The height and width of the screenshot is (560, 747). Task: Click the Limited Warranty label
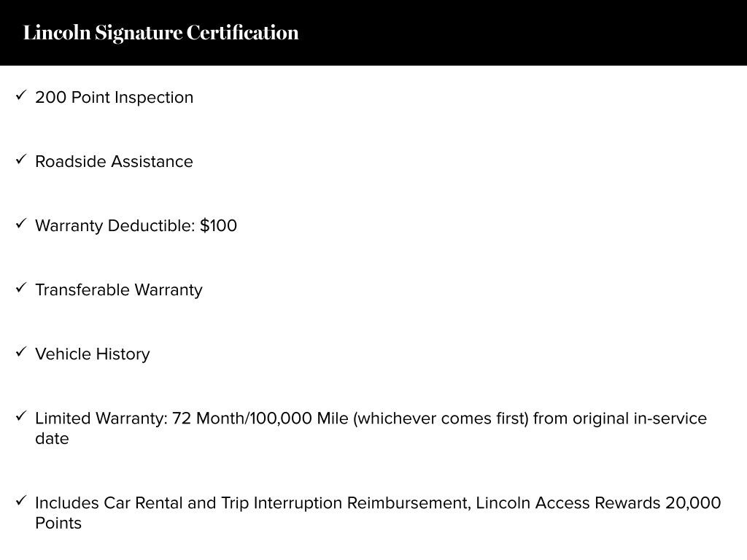tap(101, 419)
